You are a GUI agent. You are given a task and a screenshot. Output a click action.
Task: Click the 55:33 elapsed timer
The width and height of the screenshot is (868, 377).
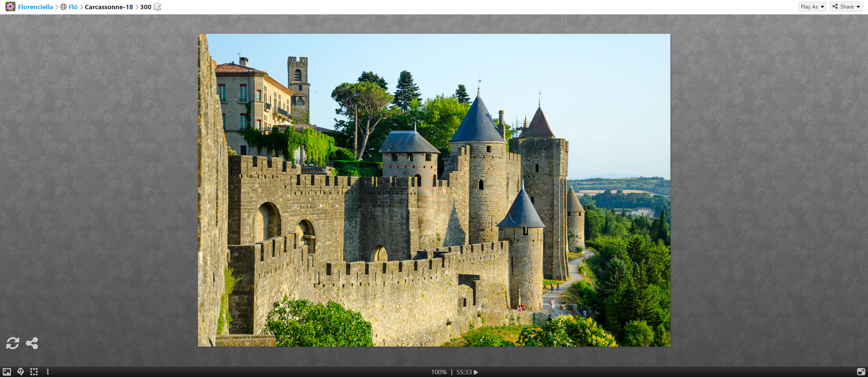(x=464, y=372)
